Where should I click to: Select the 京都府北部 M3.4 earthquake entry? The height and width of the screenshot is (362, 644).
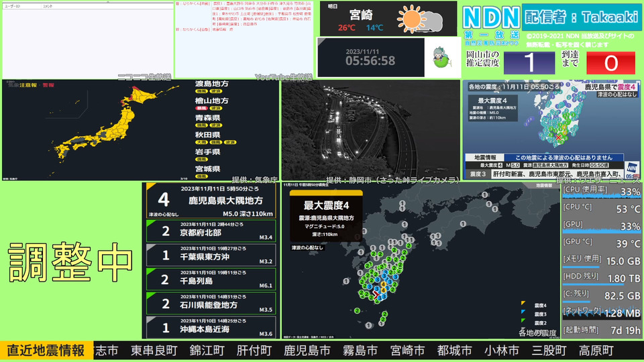point(211,231)
